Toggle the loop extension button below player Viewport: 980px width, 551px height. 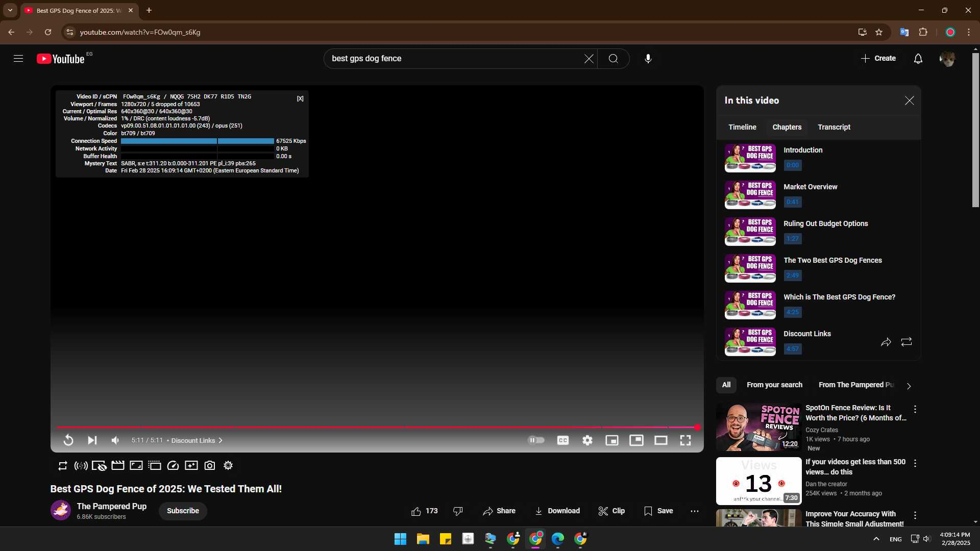tap(63, 466)
